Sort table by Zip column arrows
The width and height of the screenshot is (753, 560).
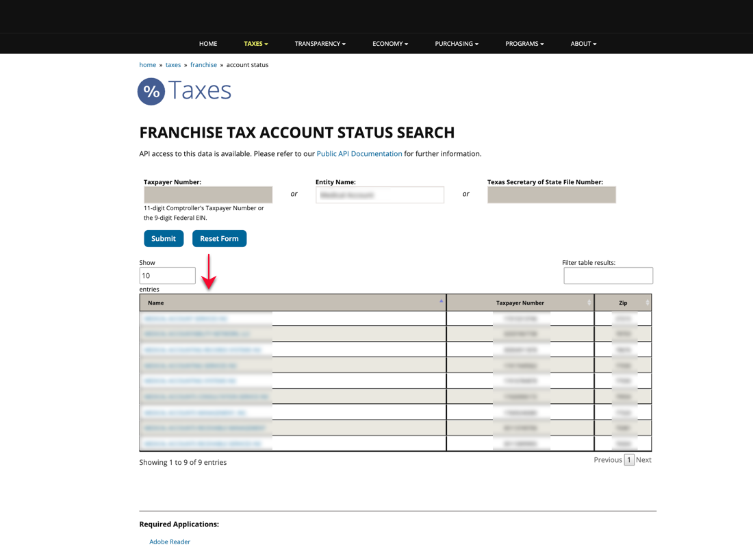pos(647,303)
